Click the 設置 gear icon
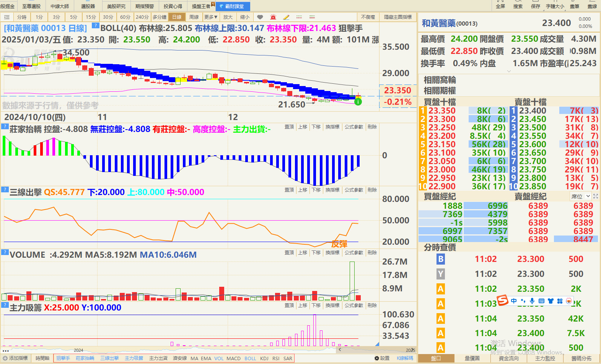The image size is (601, 364). [377, 358]
